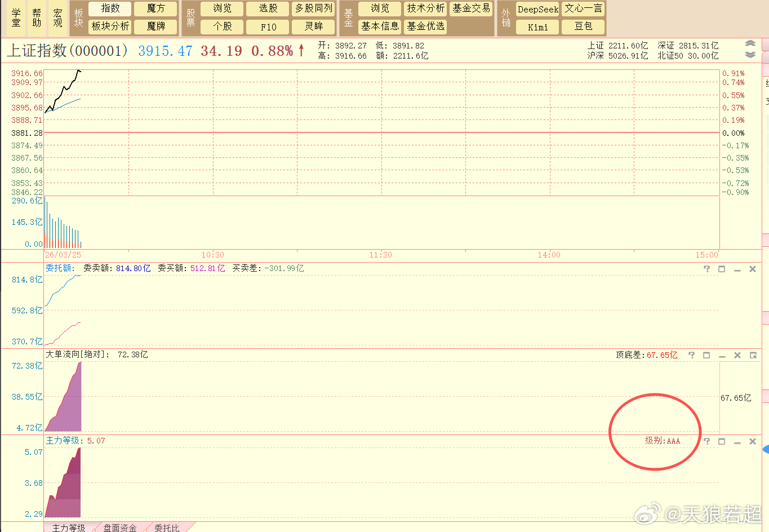This screenshot has width=769, height=532.
Task: Open 灵眸 in the 股票 group
Action: point(314,26)
